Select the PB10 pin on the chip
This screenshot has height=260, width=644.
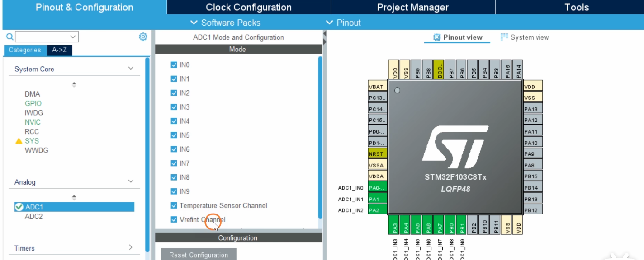(485, 224)
